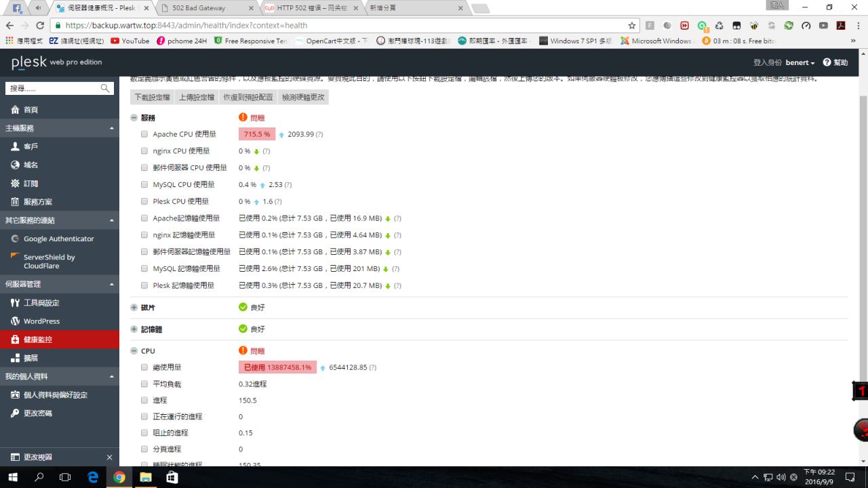Click the red 715.5 % Apache CPU value

tap(257, 134)
